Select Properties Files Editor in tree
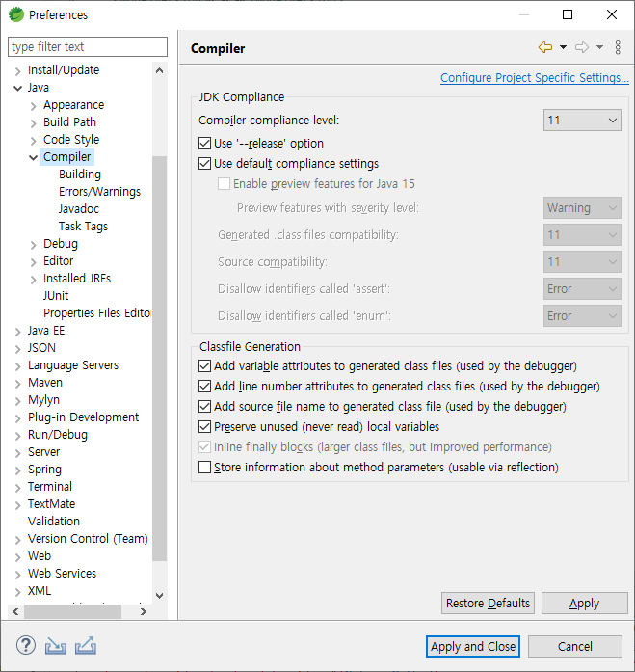 pyautogui.click(x=96, y=312)
